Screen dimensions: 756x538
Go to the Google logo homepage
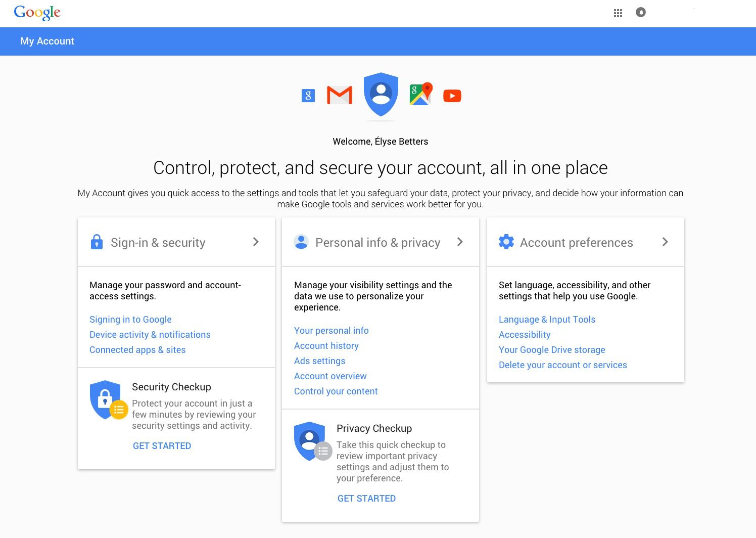pyautogui.click(x=37, y=13)
